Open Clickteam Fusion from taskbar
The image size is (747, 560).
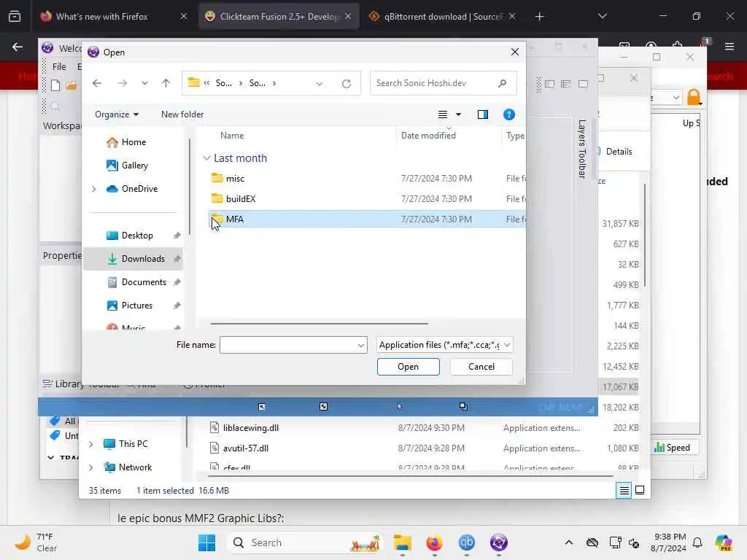tap(499, 542)
